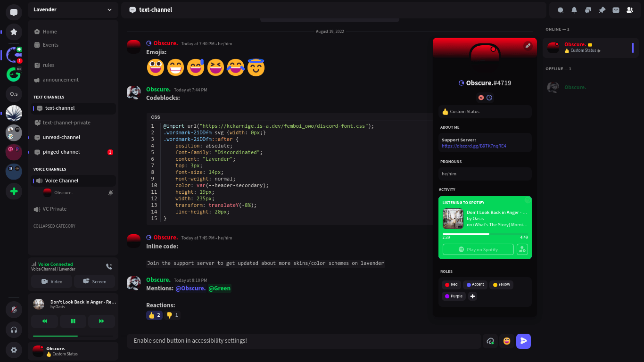Open the Events menu item
This screenshot has height=362, width=644.
[x=50, y=45]
